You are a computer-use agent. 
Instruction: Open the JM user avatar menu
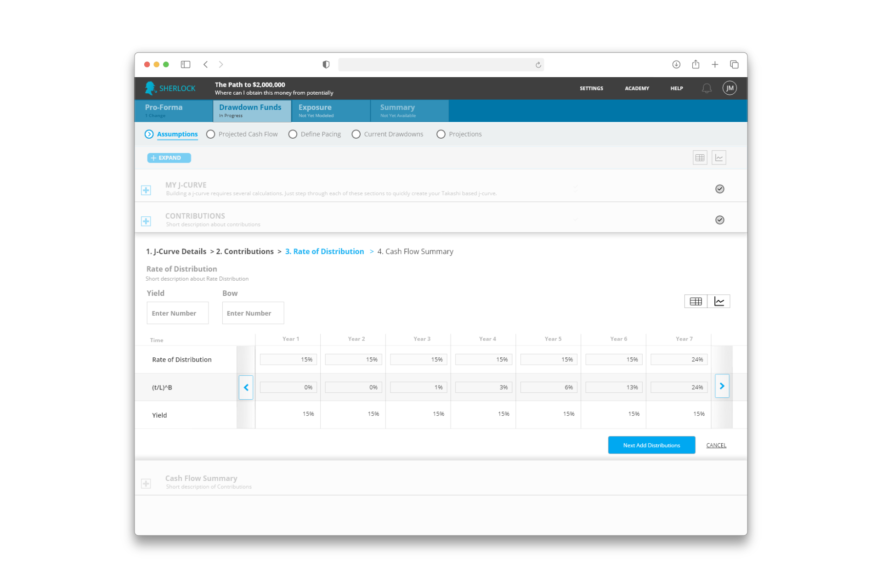click(729, 88)
